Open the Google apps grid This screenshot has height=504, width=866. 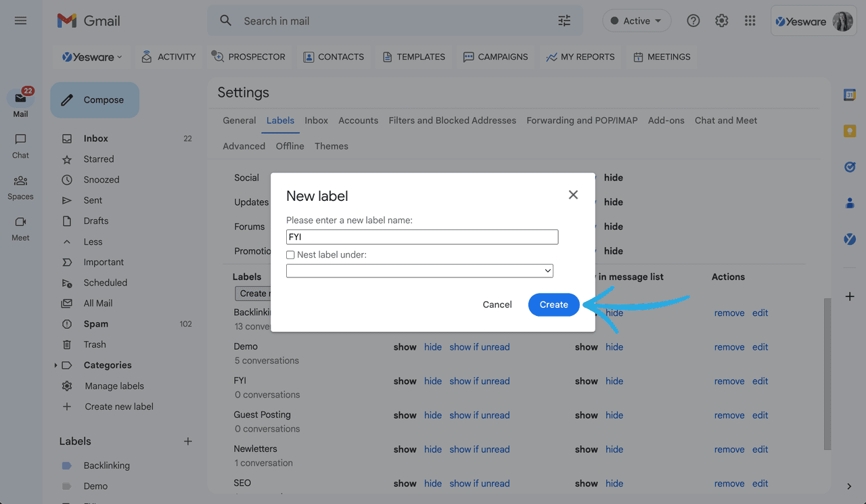coord(750,21)
